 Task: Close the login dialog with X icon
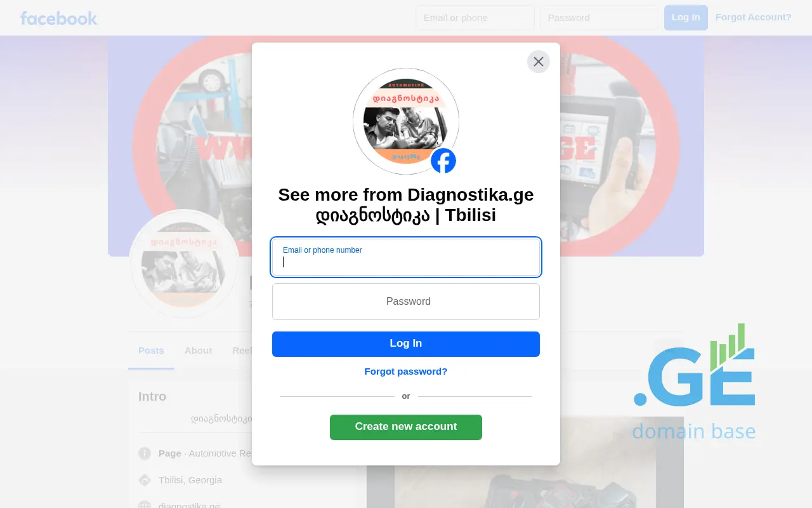click(x=539, y=62)
